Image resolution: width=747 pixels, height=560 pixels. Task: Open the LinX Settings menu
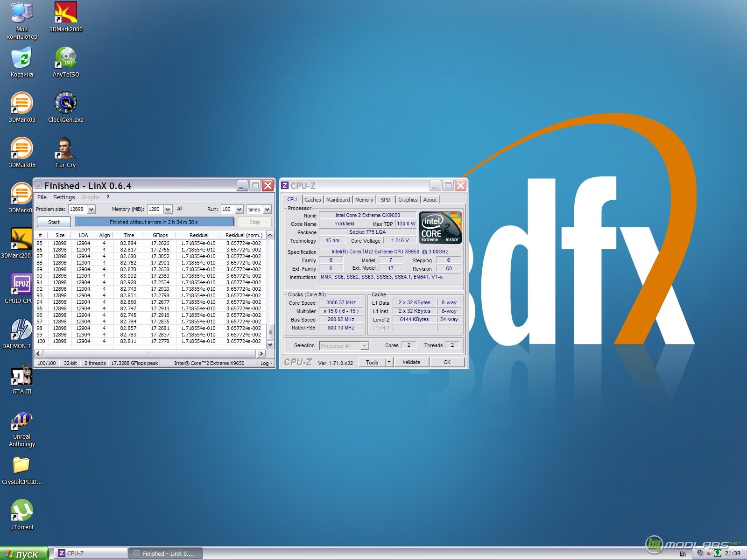click(64, 197)
